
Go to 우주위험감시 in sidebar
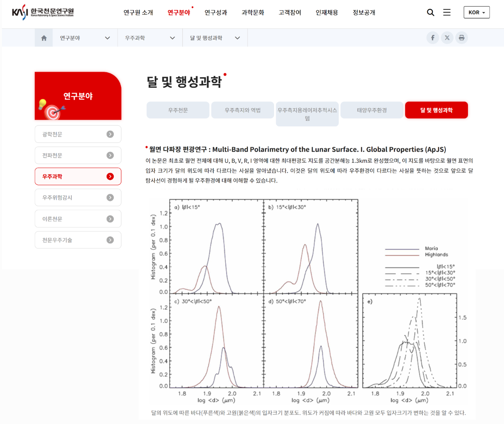[x=78, y=198]
